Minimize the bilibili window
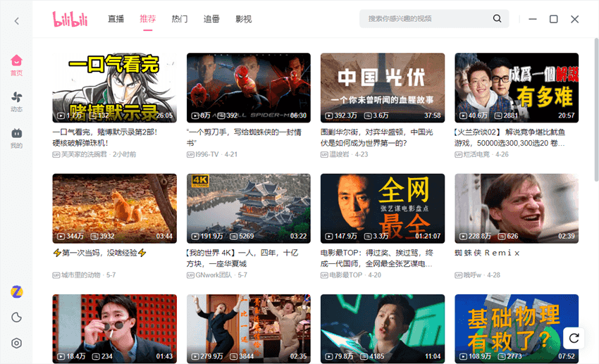This screenshot has height=364, width=599. coord(533,19)
